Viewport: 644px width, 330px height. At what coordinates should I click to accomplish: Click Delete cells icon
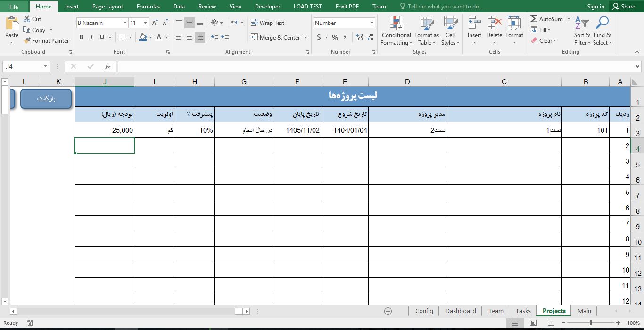(x=494, y=23)
